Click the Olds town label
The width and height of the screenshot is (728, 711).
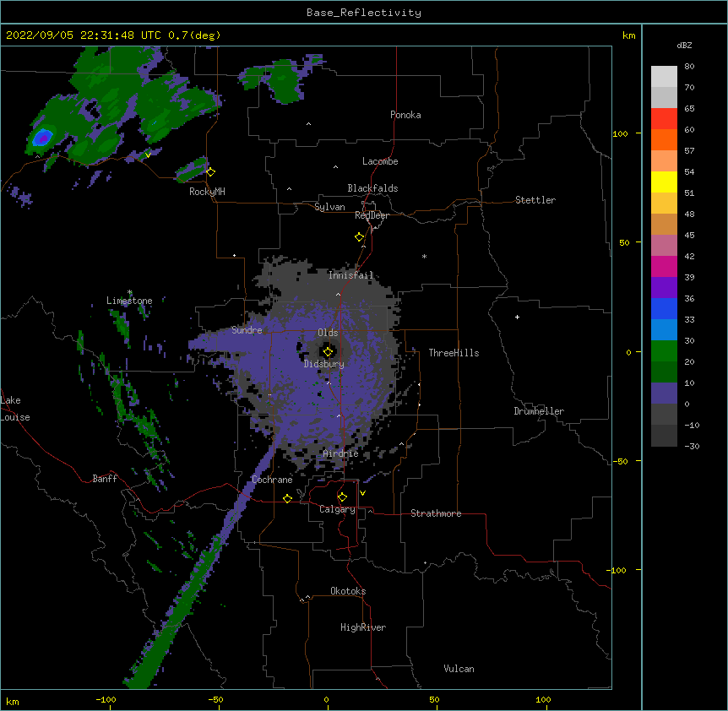pos(328,333)
